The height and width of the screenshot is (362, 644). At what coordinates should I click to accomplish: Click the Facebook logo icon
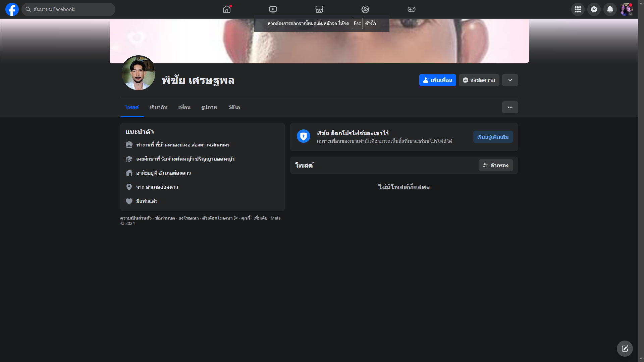(x=12, y=9)
